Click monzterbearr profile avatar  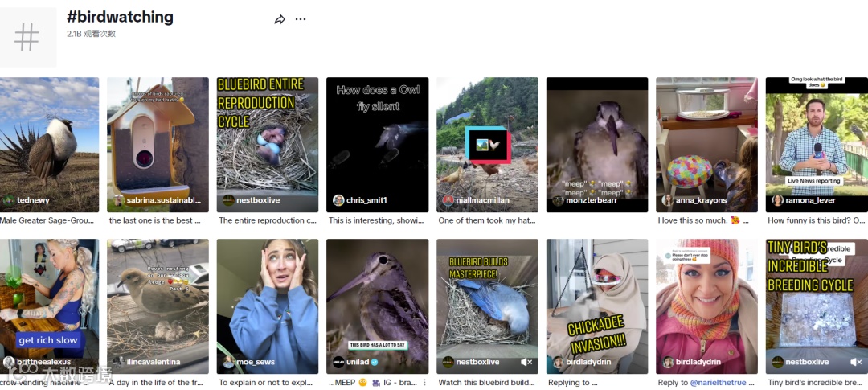click(x=558, y=200)
